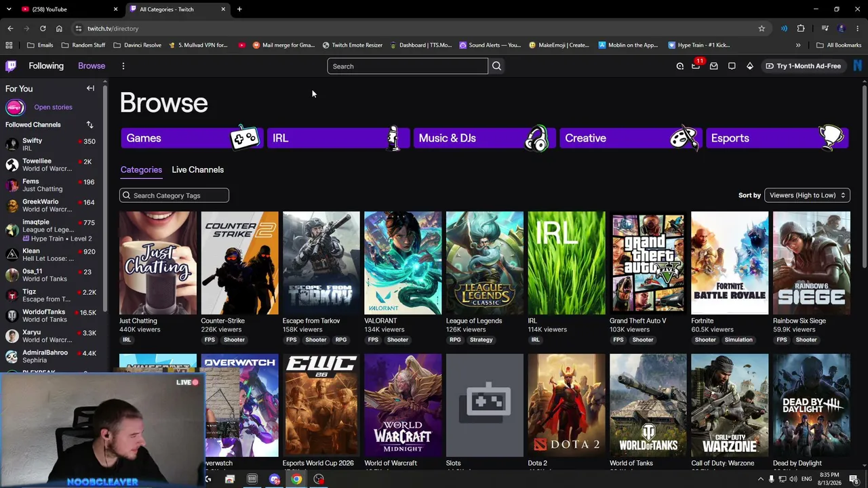The width and height of the screenshot is (868, 488).
Task: Click the stories avatar ring icon
Action: (x=15, y=107)
